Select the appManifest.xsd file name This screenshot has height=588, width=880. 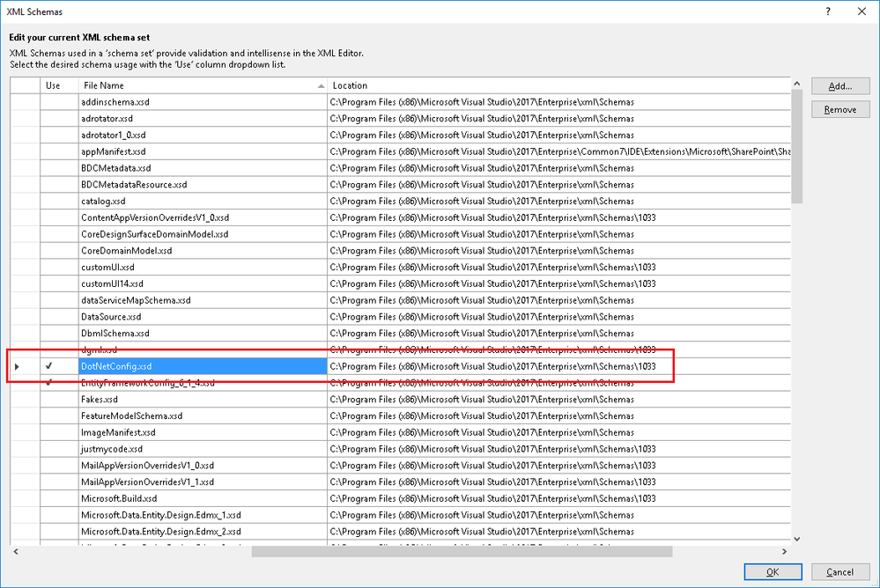coord(203,151)
